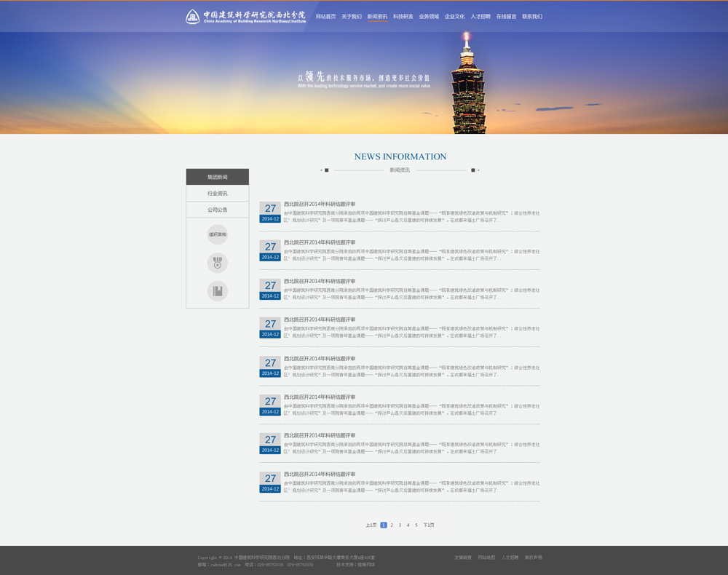This screenshot has height=575, width=728.
Task: Click the medal icon in the sidebar
Action: [x=218, y=263]
